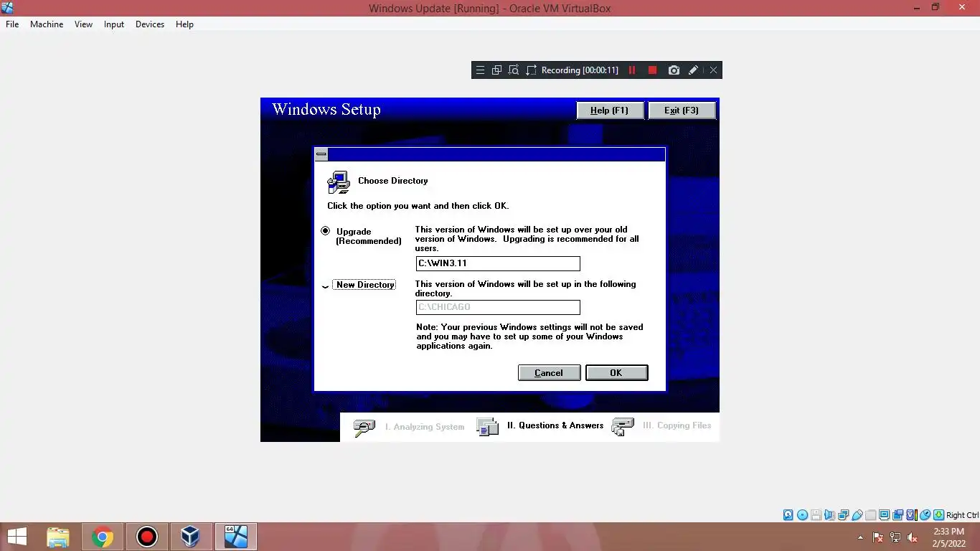Click the Cancel button
Image resolution: width=980 pixels, height=551 pixels.
click(549, 372)
